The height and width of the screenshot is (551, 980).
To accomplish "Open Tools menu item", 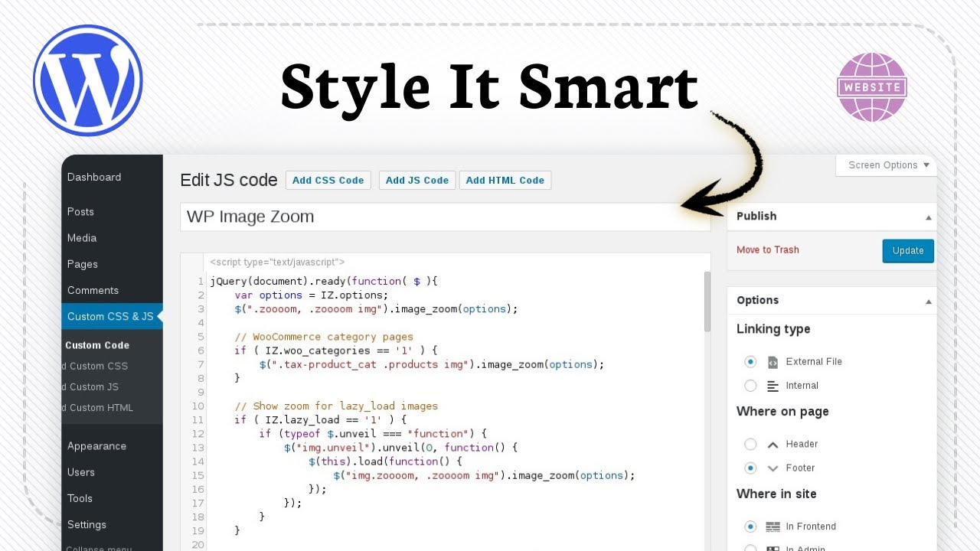I will 80,498.
